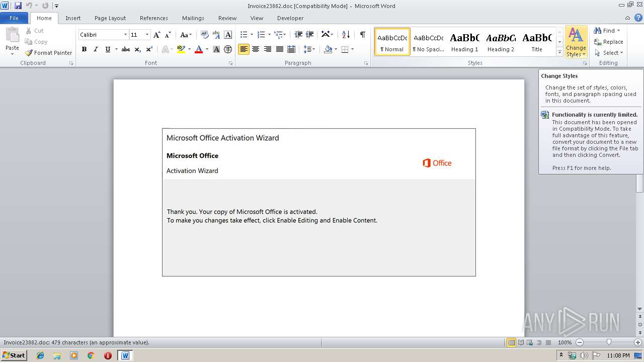Expand Bullets list dropdown arrow
The width and height of the screenshot is (644, 362).
[x=252, y=35]
